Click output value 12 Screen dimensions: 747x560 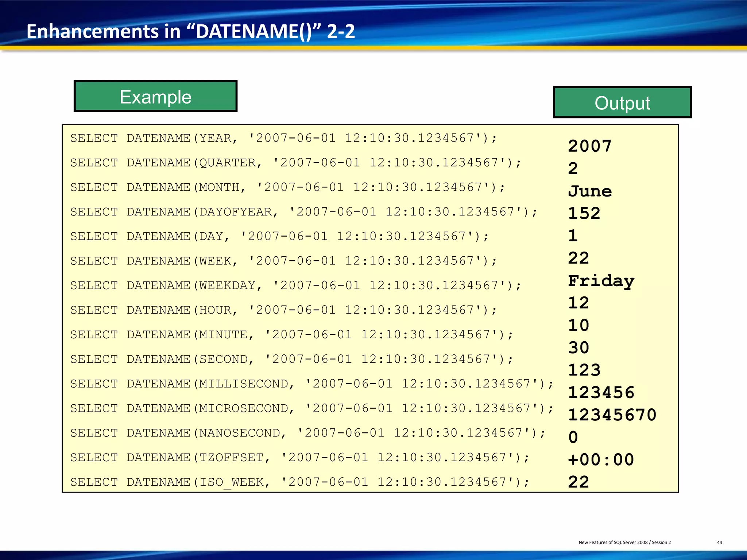[578, 303]
